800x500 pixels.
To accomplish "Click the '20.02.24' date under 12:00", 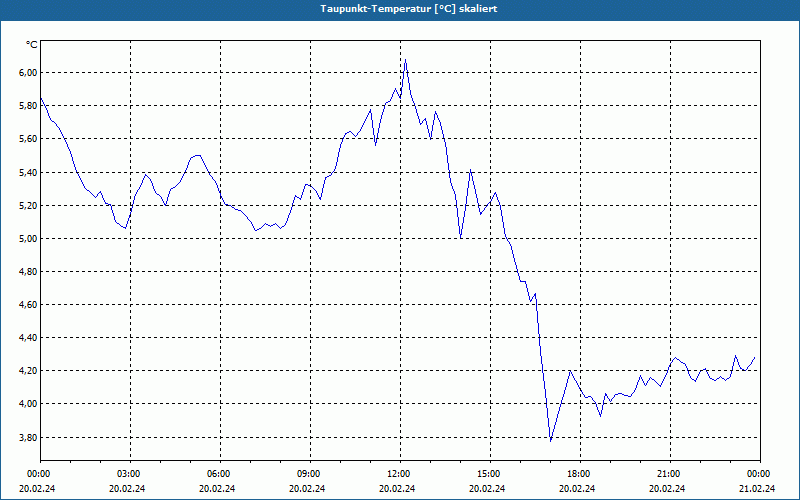I will tap(397, 488).
